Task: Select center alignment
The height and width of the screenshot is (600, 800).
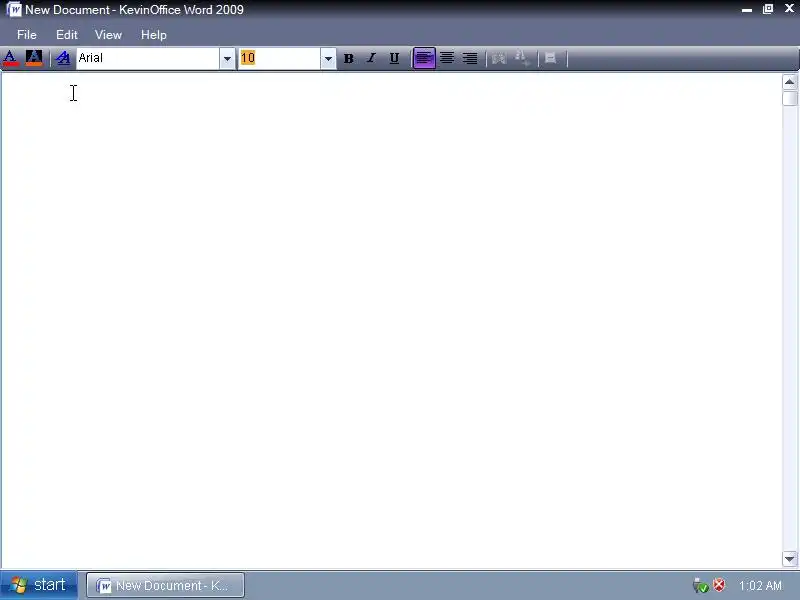Action: pyautogui.click(x=447, y=58)
